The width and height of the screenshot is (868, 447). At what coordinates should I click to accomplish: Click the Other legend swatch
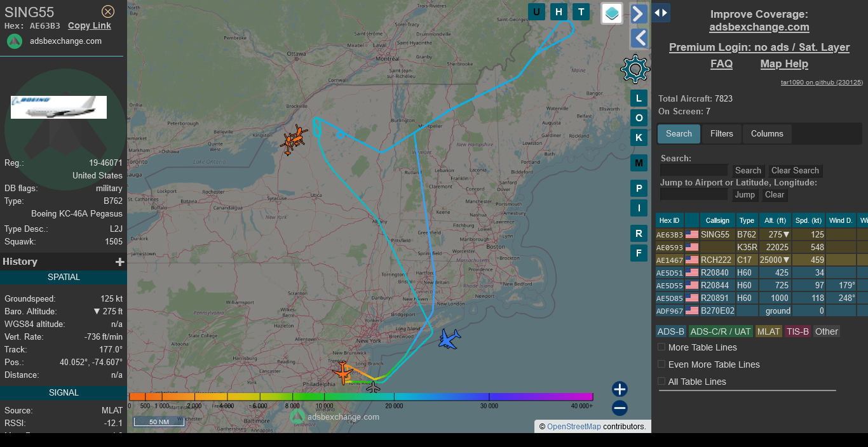coord(827,331)
